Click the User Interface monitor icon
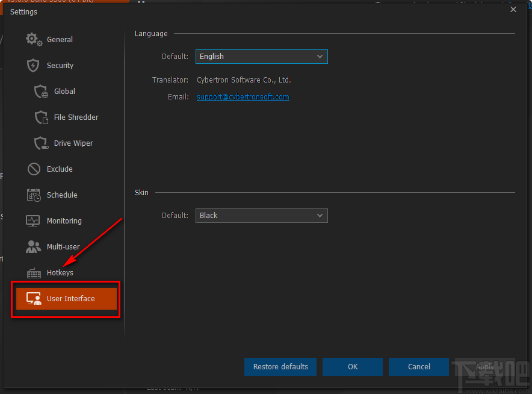532x394 pixels. (34, 299)
